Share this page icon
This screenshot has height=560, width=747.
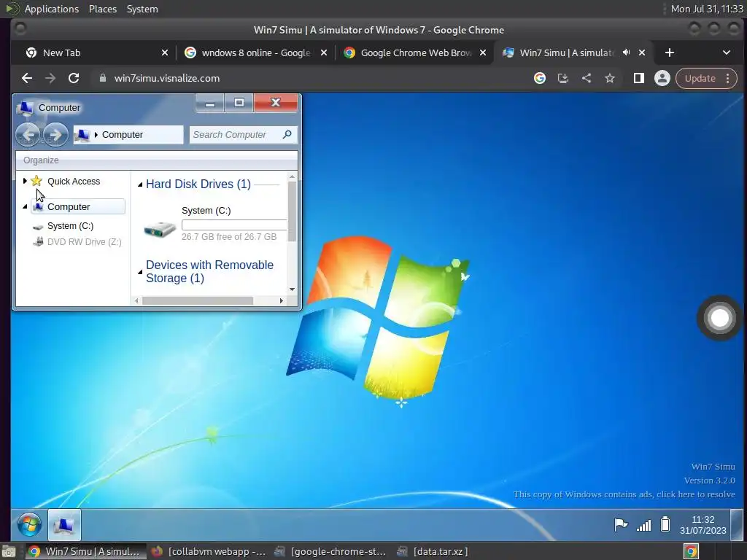pos(587,78)
